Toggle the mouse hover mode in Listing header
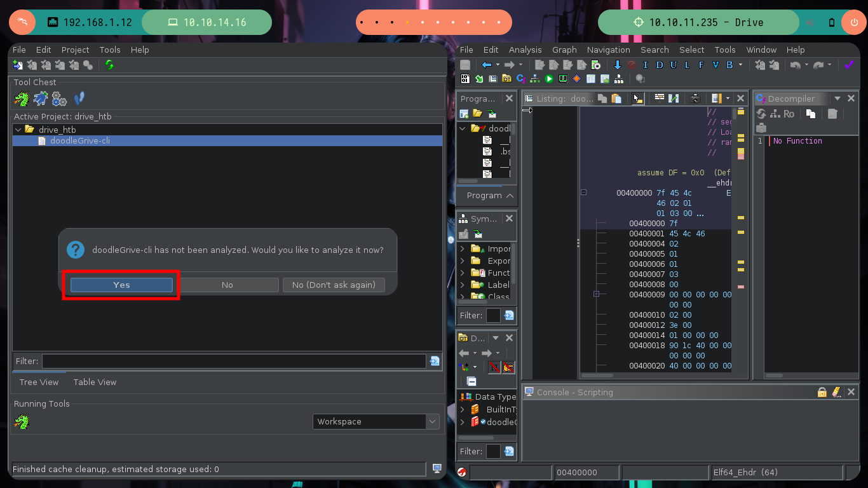 click(x=637, y=98)
